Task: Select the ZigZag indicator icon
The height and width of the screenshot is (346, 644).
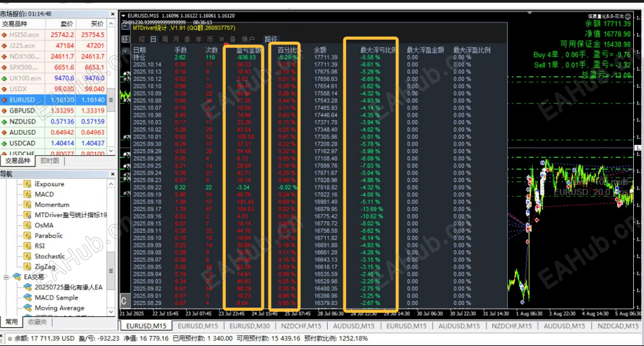Action: pyautogui.click(x=28, y=266)
